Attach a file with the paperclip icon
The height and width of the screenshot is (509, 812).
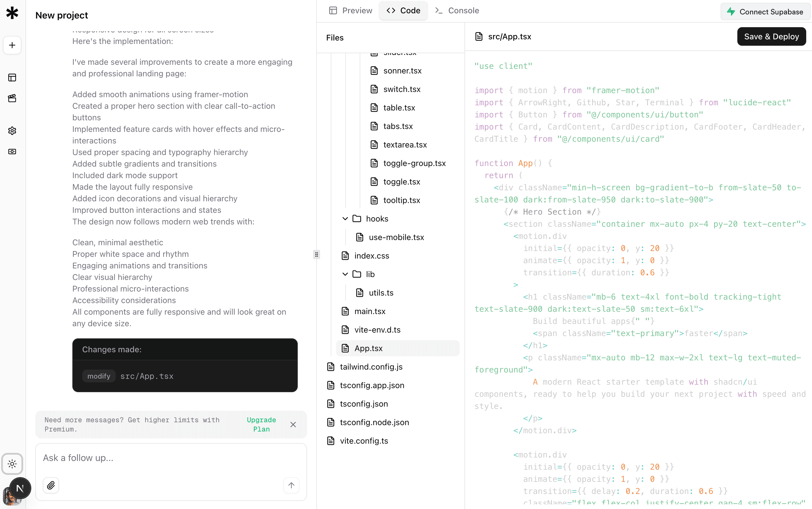click(51, 485)
